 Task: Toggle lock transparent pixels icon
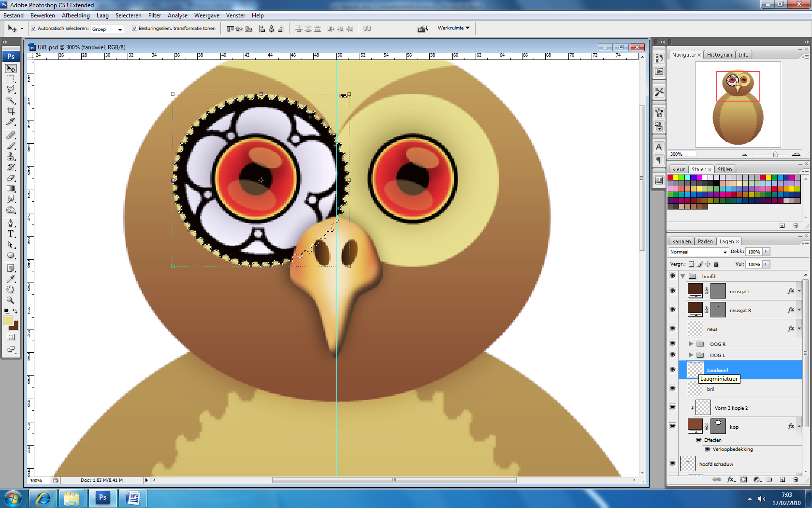pos(691,264)
